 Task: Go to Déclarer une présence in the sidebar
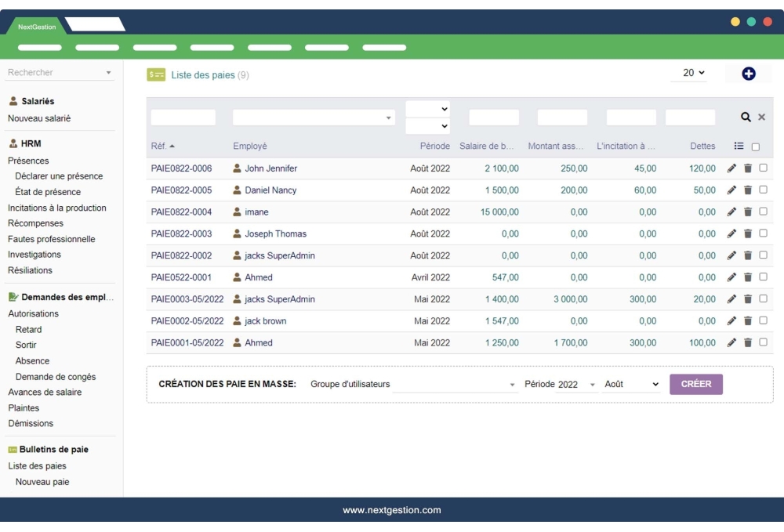point(60,176)
